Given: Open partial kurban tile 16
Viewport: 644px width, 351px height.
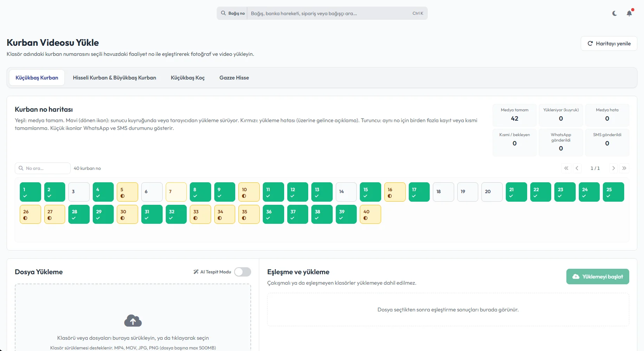Looking at the screenshot, I should [395, 192].
